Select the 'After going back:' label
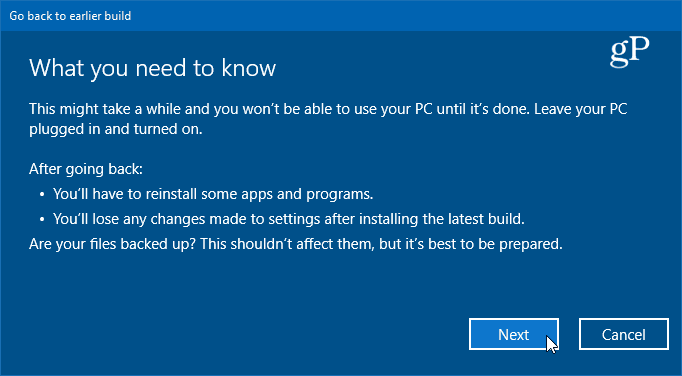682x376 pixels. pos(86,169)
